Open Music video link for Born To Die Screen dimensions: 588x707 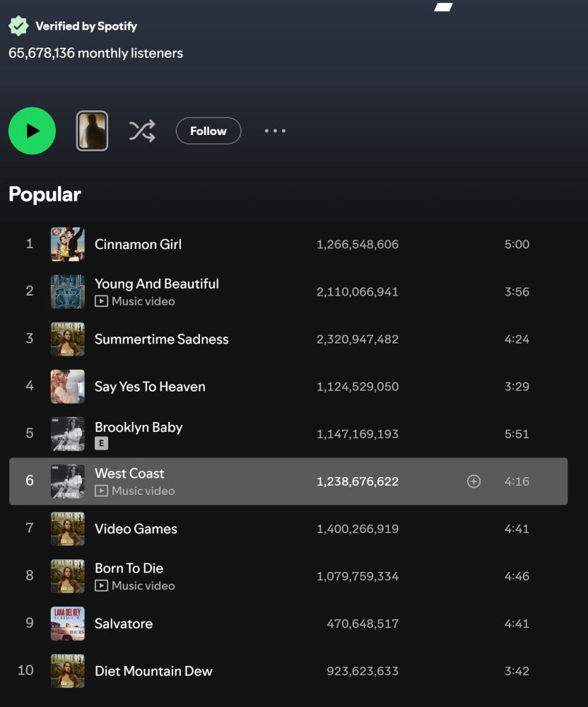pos(143,585)
